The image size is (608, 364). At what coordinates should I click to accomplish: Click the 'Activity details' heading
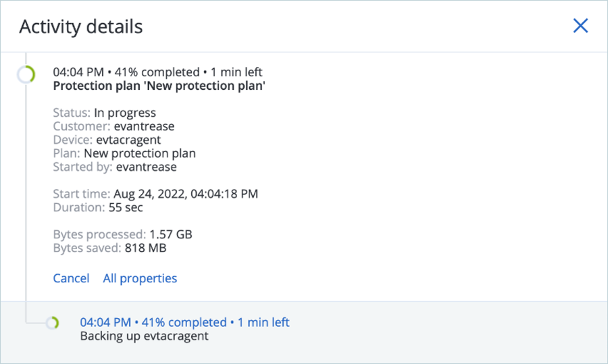coord(81,26)
